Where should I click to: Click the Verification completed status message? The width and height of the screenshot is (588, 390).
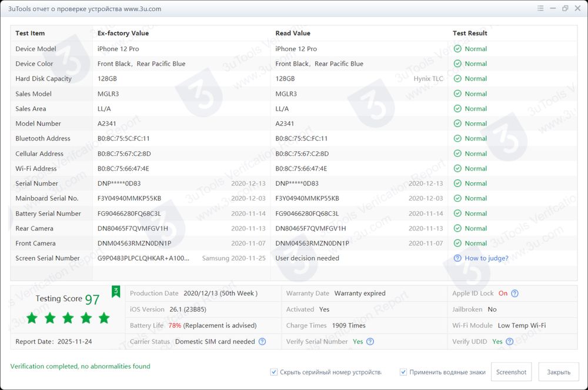pyautogui.click(x=80, y=366)
